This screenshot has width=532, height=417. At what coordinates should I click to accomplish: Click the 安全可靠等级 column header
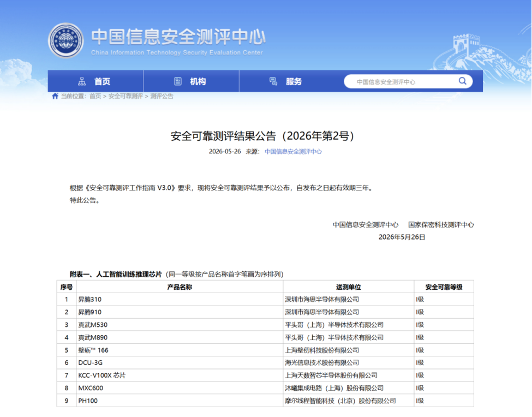(444, 287)
